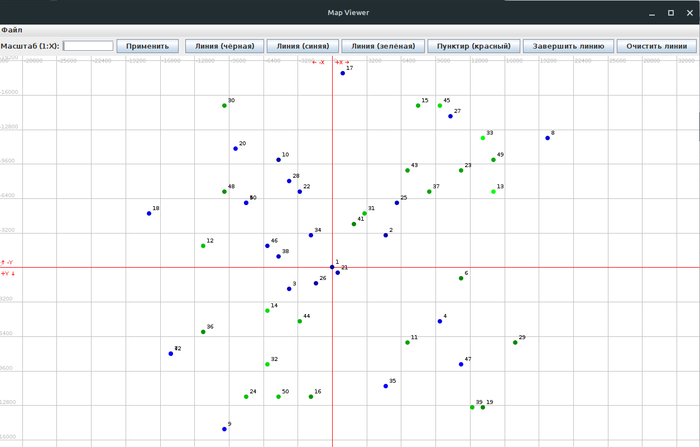Open the Файл menu
Viewport: 700px width, 447px height.
[x=12, y=31]
